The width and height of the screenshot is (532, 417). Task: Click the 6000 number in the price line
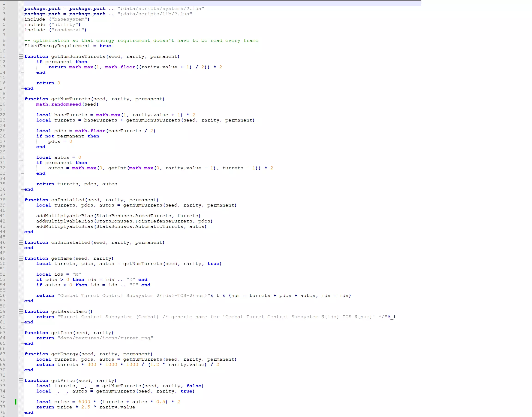(x=84, y=402)
